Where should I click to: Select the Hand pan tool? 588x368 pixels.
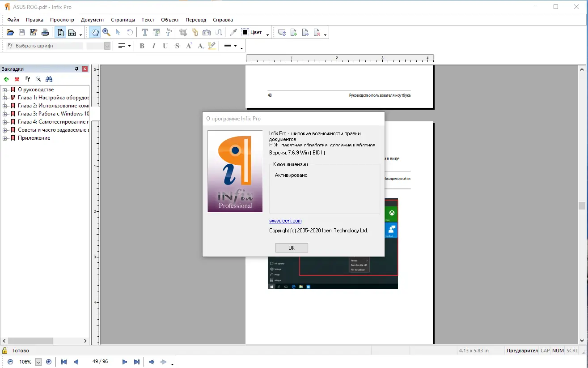(95, 32)
